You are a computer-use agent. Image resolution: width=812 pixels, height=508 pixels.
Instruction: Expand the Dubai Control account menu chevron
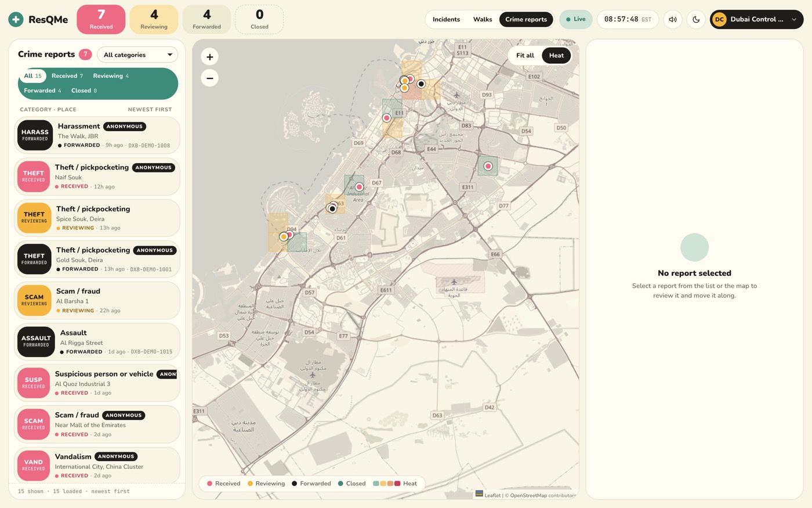[794, 19]
